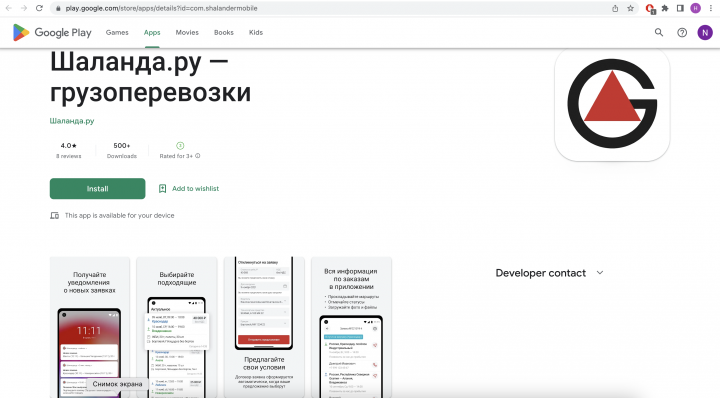Viewport: 720px width, 398px height.
Task: Click the green Install button
Action: click(x=97, y=189)
